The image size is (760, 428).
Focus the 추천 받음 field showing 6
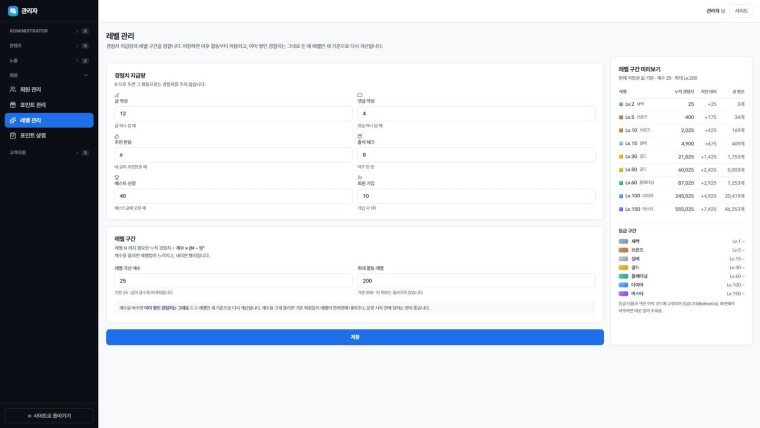(233, 155)
